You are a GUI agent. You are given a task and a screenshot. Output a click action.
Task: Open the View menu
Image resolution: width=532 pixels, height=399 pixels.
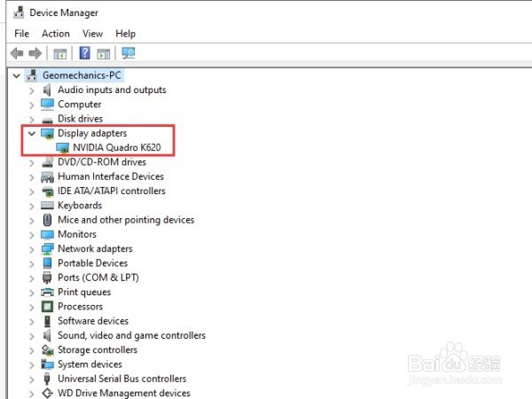[92, 34]
